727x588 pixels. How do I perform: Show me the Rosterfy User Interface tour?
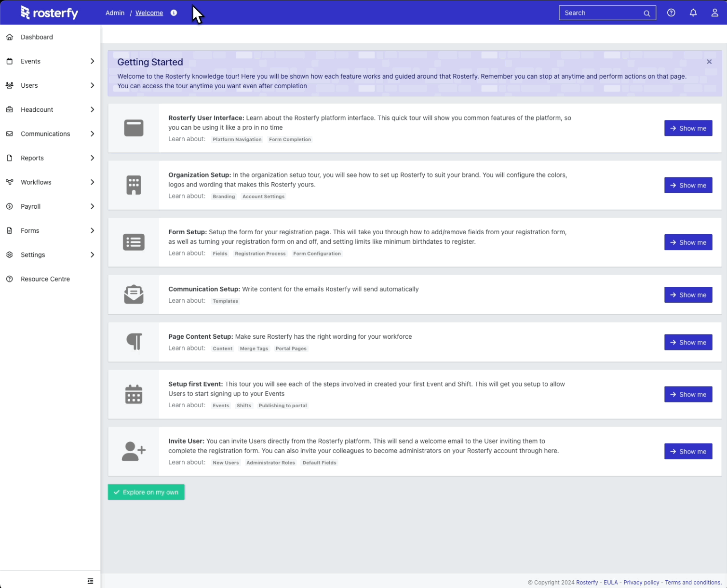pos(688,128)
